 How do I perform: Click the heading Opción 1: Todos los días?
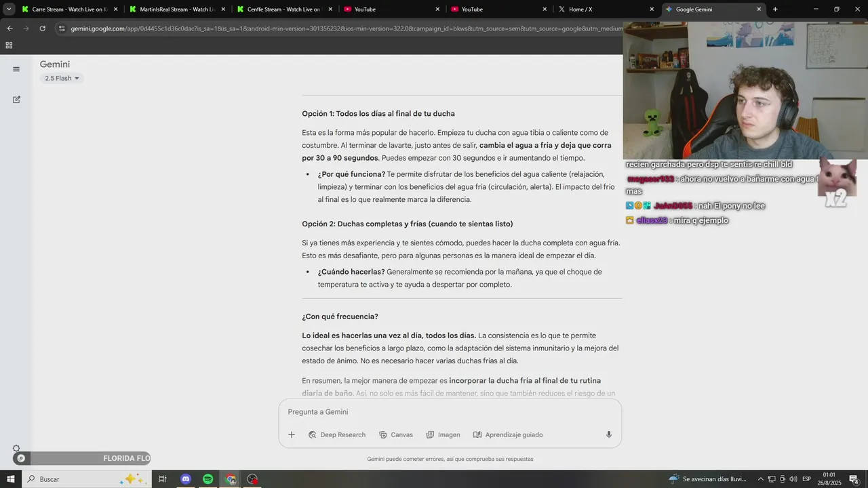[x=378, y=114]
